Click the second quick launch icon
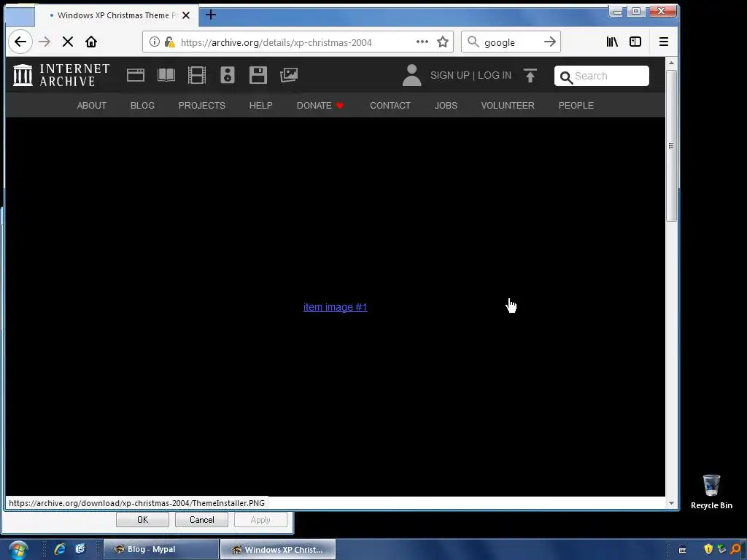 [x=80, y=549]
